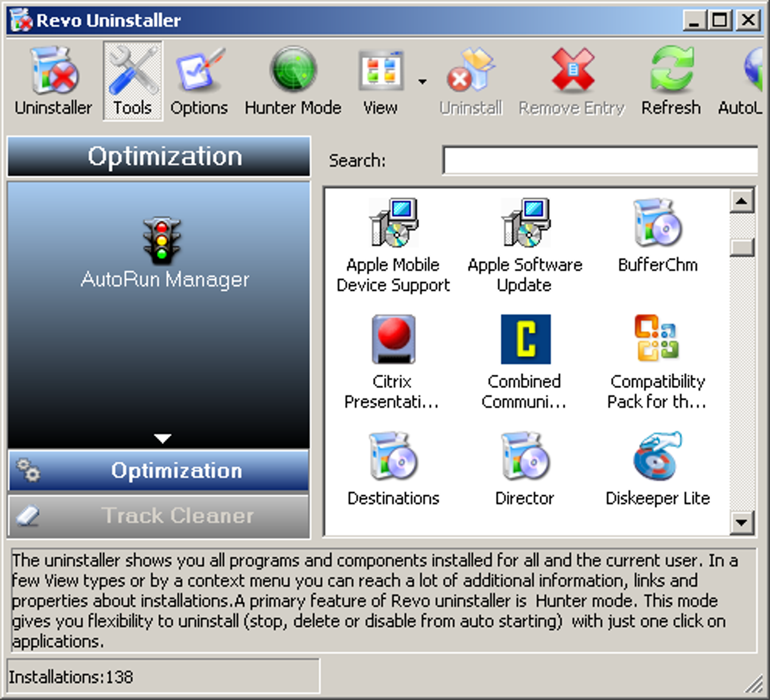Click the window resize grip corner
This screenshot has height=700, width=770.
click(754, 685)
